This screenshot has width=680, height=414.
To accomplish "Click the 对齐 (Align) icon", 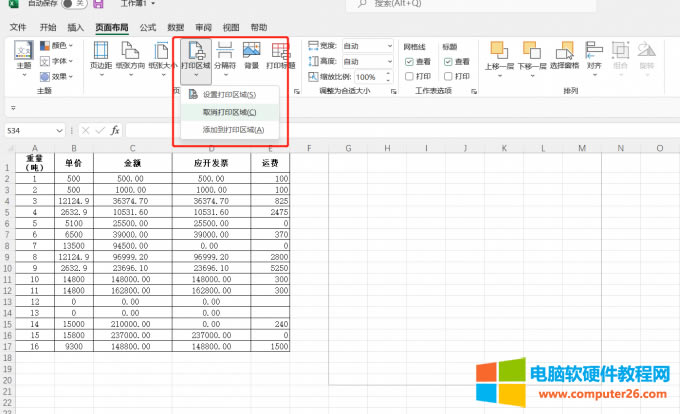I will click(594, 52).
